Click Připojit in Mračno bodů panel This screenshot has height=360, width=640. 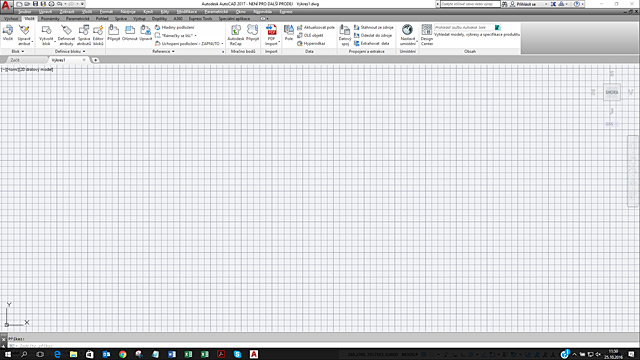253,32
